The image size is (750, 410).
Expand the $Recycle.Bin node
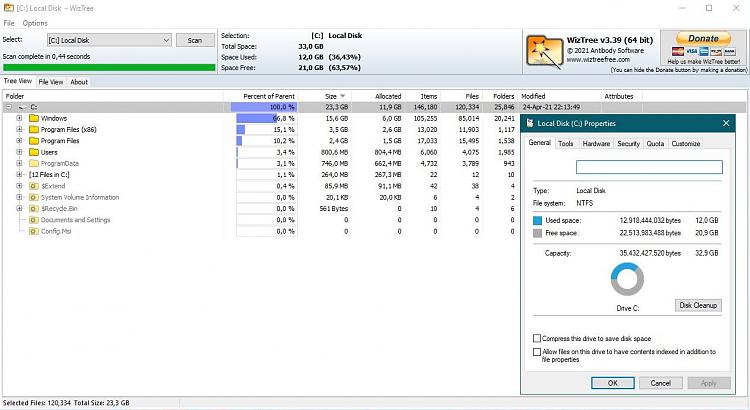click(x=20, y=209)
